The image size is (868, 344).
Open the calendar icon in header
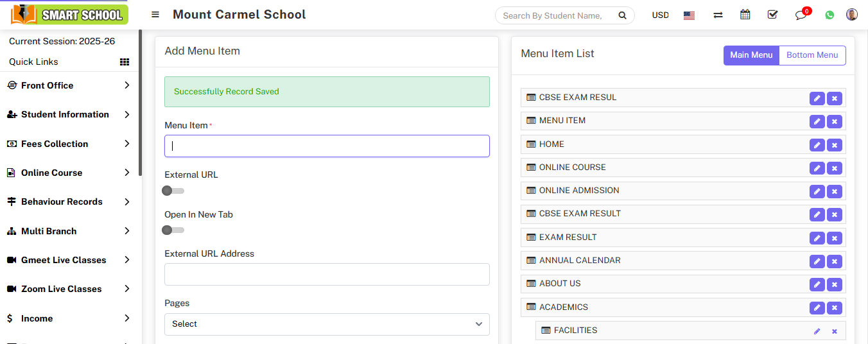(745, 15)
